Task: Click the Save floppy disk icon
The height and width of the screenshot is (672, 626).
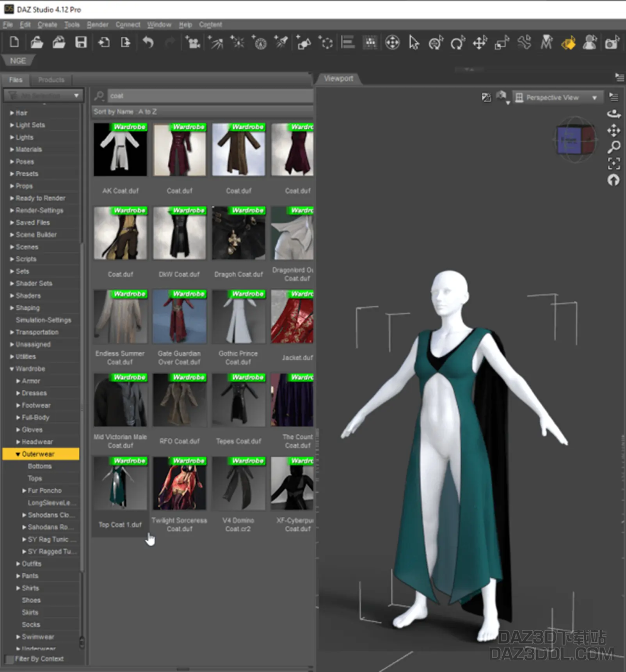Action: point(81,42)
